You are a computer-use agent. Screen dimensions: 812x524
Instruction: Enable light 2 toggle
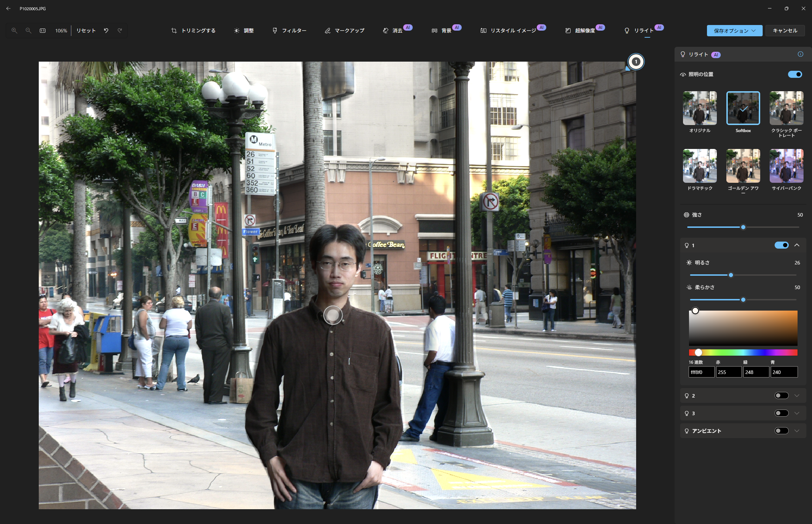(781, 395)
